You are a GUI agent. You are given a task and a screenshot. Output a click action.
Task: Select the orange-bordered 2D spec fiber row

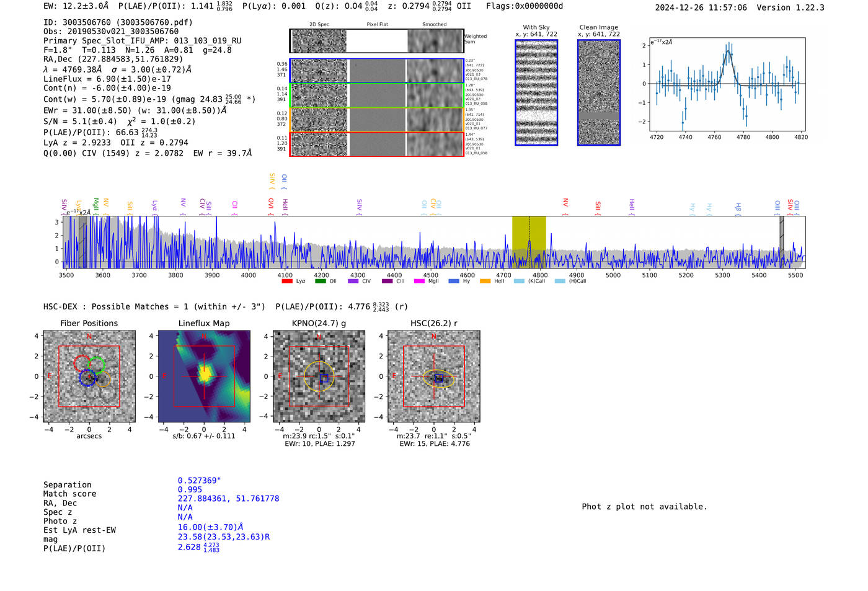point(376,120)
